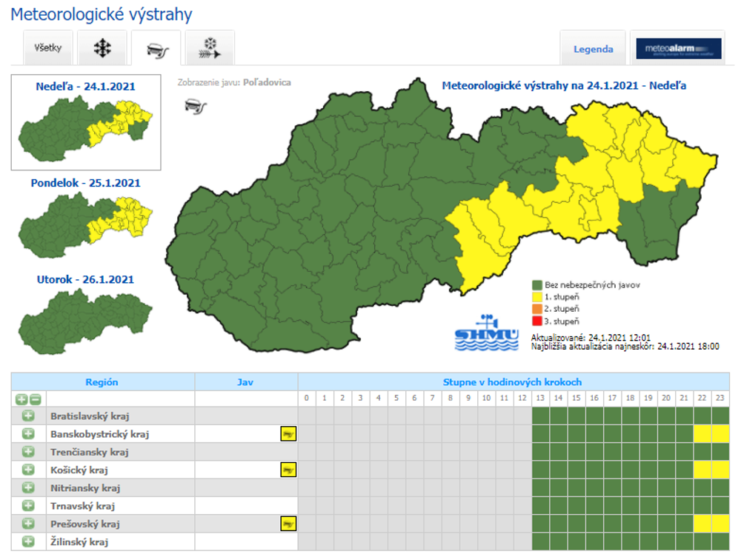This screenshot has width=741, height=560.
Task: Open the Legenda panel
Action: click(593, 47)
